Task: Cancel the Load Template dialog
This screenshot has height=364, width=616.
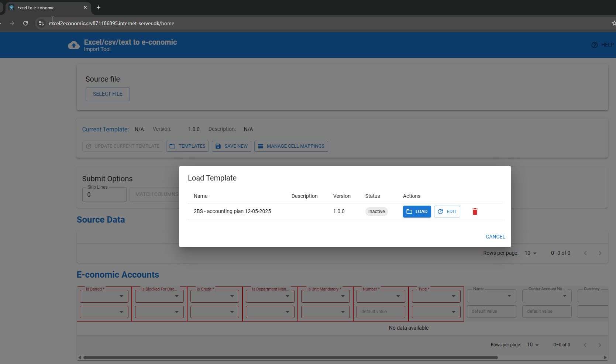Action: click(x=495, y=237)
